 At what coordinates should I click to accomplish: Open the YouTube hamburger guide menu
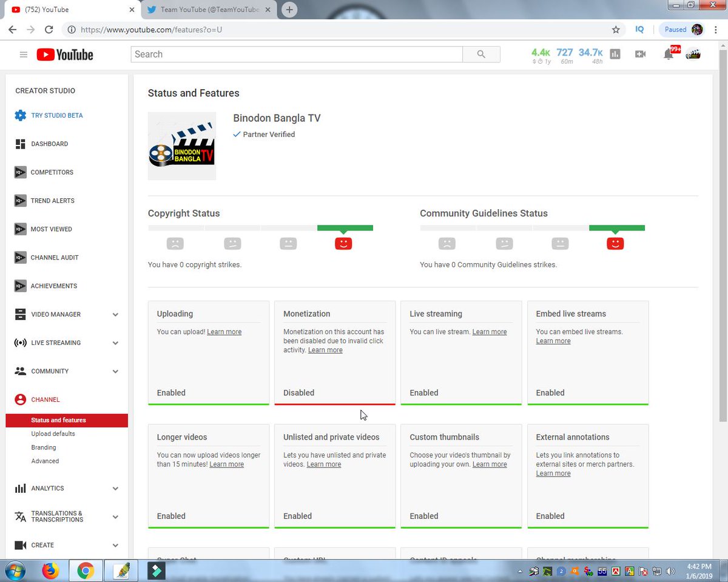[24, 55]
